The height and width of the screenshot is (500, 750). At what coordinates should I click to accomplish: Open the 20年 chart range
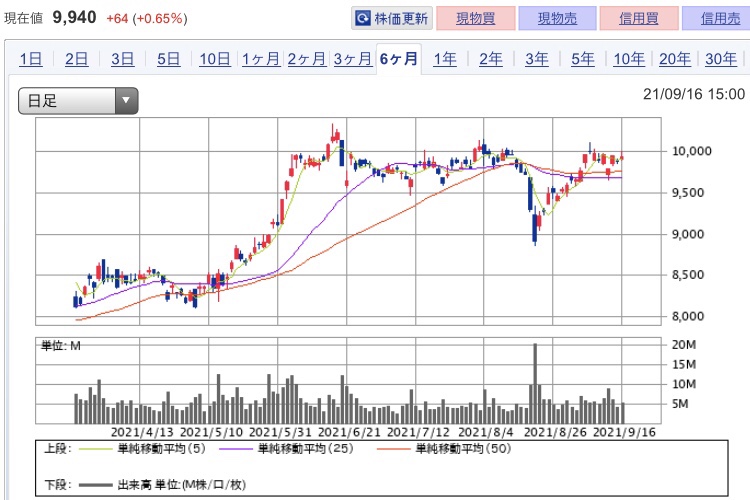[x=675, y=59]
